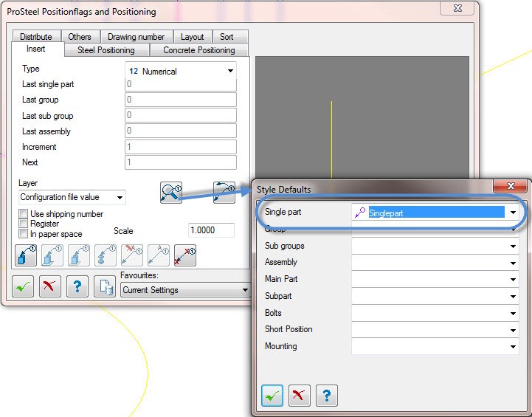Viewport: 532px width, 417px height.
Task: Switch to Steel Positioning tab
Action: coord(106,50)
